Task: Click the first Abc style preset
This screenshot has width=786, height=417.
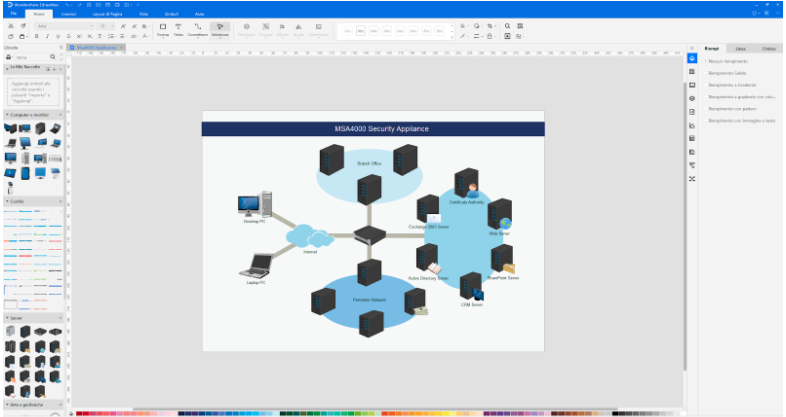Action: click(x=347, y=31)
